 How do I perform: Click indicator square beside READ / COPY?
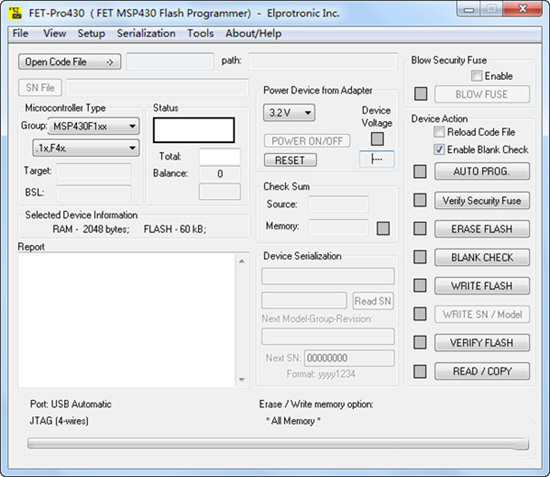coord(420,371)
